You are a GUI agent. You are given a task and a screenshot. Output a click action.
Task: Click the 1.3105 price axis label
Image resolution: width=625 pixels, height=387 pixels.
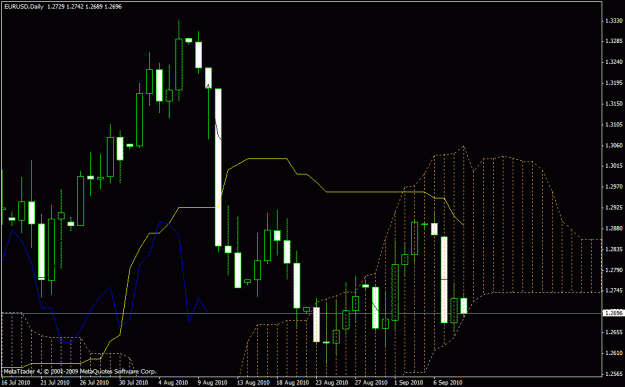pyautogui.click(x=613, y=124)
